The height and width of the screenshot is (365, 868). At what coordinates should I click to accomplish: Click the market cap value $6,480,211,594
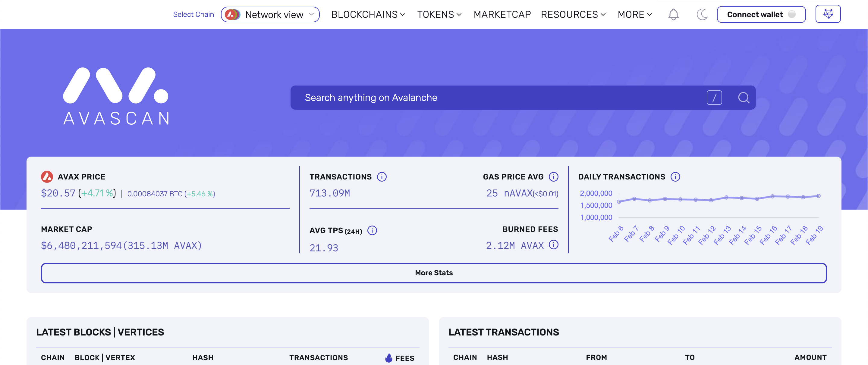tap(81, 245)
